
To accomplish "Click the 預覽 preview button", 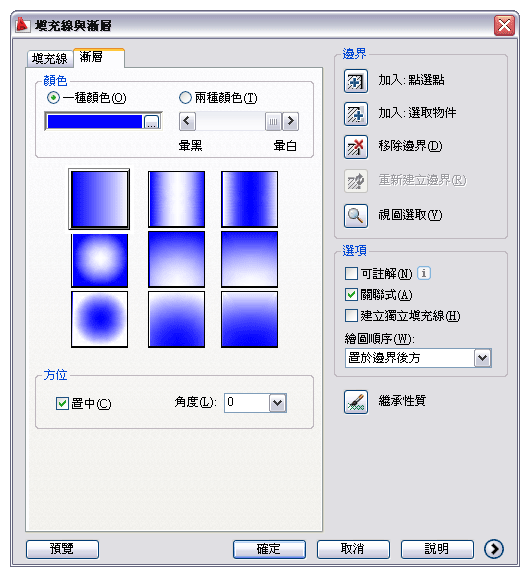I will (62, 549).
